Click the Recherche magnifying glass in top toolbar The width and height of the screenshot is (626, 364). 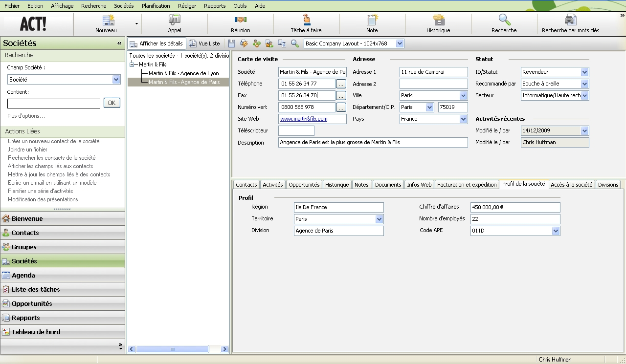504,20
